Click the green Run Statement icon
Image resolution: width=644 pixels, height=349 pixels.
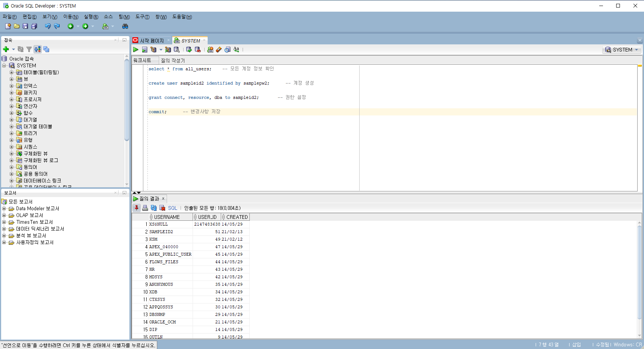click(x=136, y=50)
